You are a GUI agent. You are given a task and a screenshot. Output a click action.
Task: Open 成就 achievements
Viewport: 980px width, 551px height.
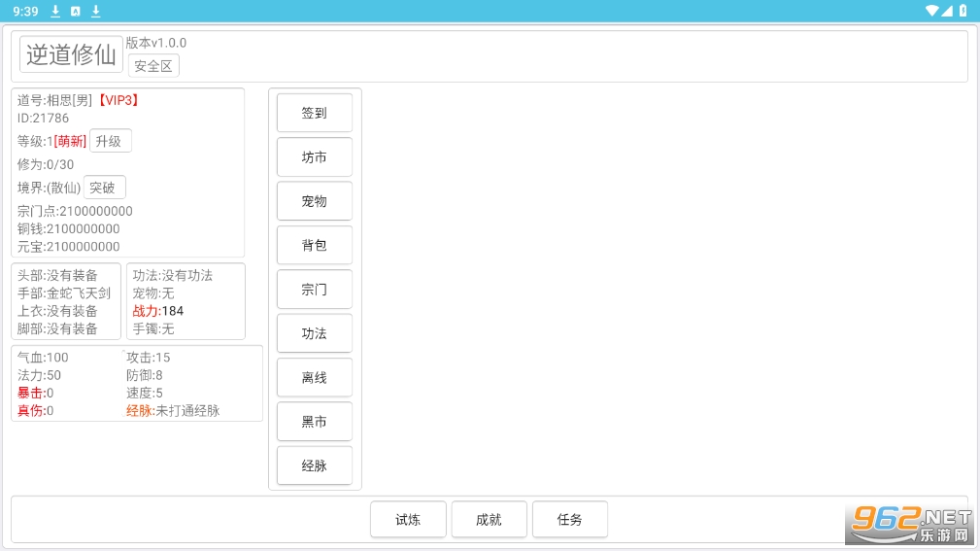(489, 519)
